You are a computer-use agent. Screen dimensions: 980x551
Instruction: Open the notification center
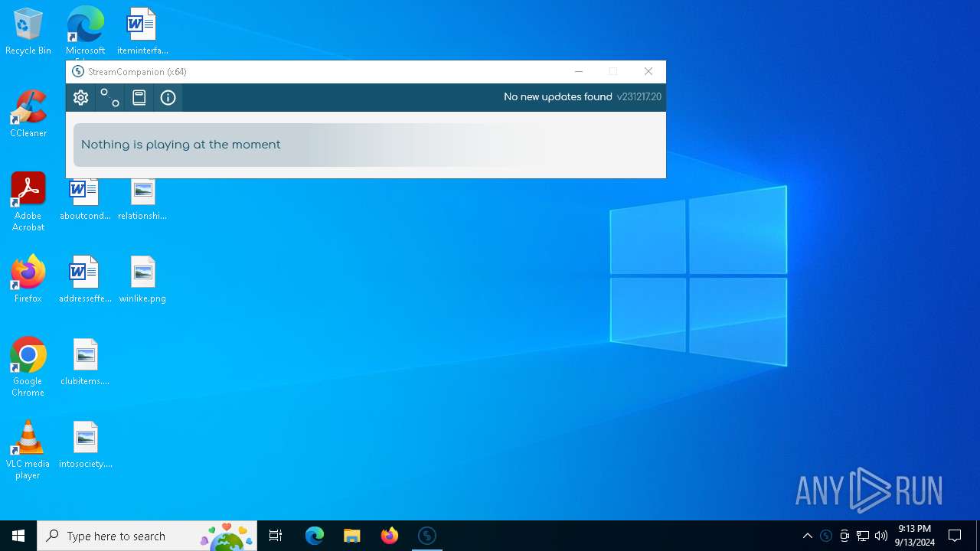pos(955,536)
